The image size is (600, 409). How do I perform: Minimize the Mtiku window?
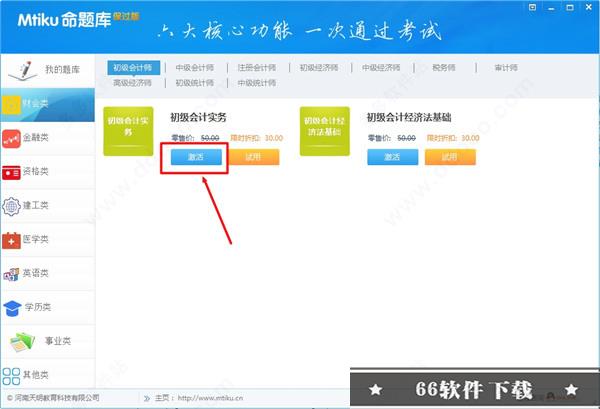point(551,8)
